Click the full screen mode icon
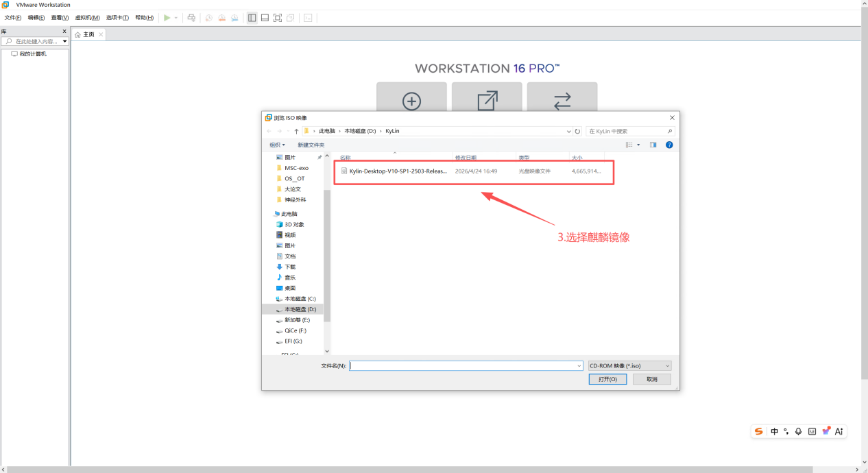The width and height of the screenshot is (868, 473). click(x=278, y=18)
